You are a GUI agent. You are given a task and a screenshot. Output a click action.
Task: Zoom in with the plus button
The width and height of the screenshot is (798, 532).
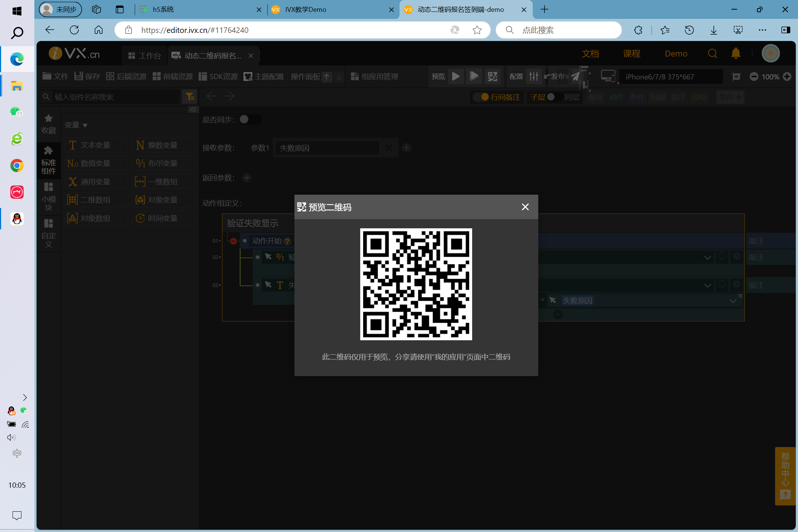(x=787, y=76)
